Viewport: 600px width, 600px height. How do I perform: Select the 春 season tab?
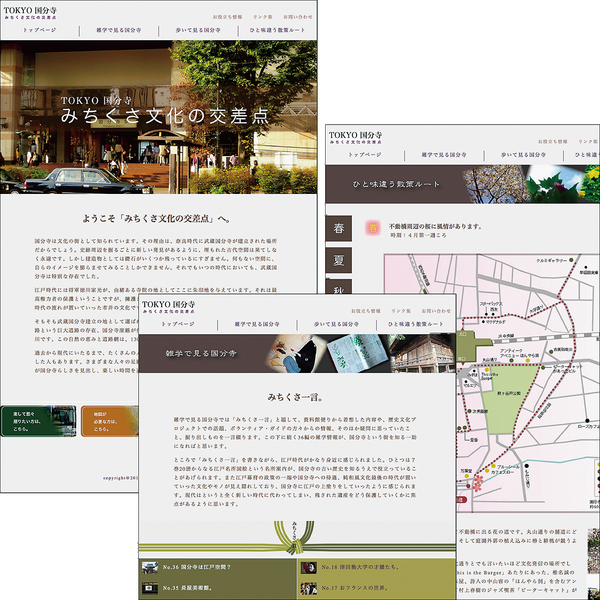pos(338,227)
